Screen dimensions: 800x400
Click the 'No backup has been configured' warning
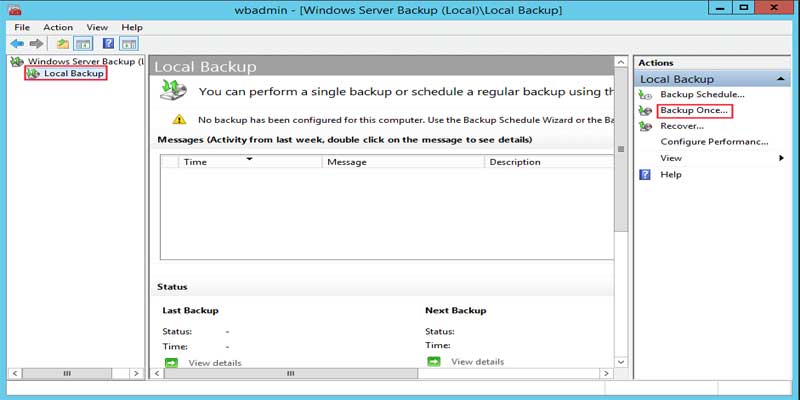[406, 120]
